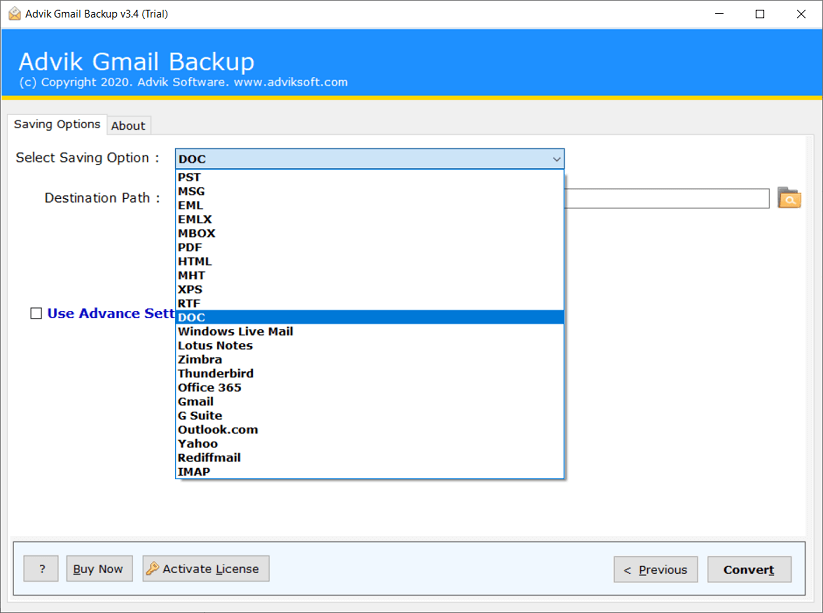This screenshot has height=613, width=823.
Task: Click the Convert button
Action: [749, 569]
